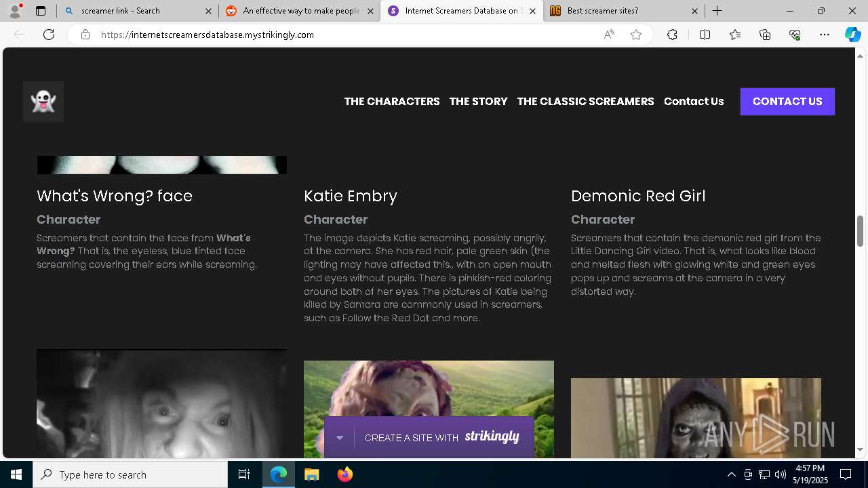Close the 'screamer link - Search' tab
This screenshot has width=868, height=488.
208,11
